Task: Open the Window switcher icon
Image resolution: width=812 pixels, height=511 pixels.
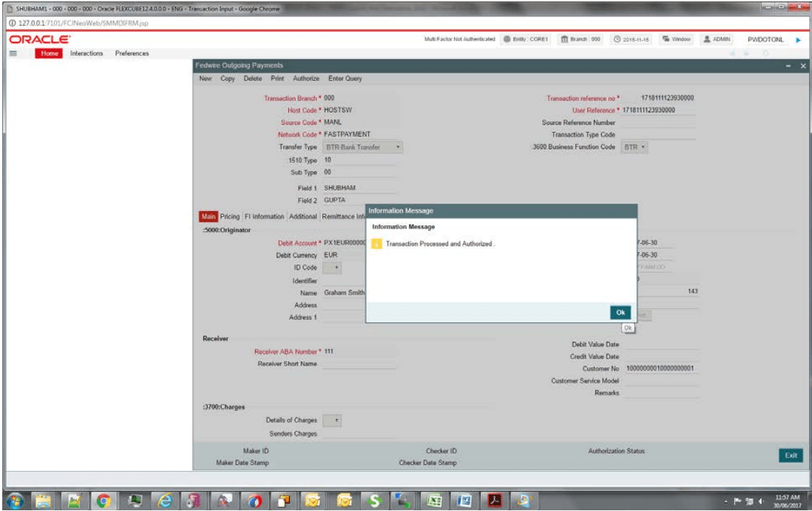Action: [x=666, y=39]
